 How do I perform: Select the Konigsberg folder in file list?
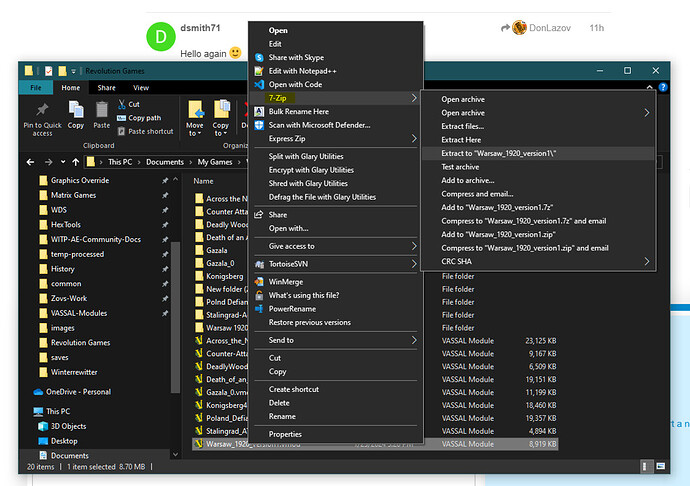point(224,276)
